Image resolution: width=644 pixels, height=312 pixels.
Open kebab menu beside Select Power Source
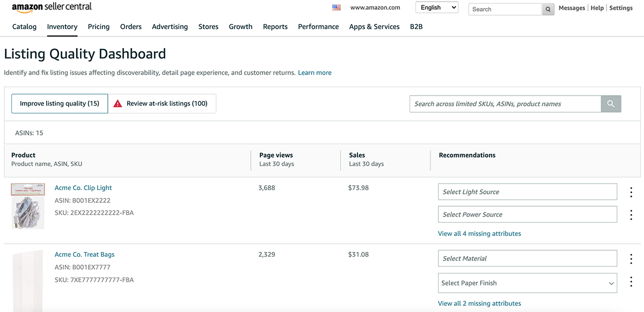coord(631,215)
